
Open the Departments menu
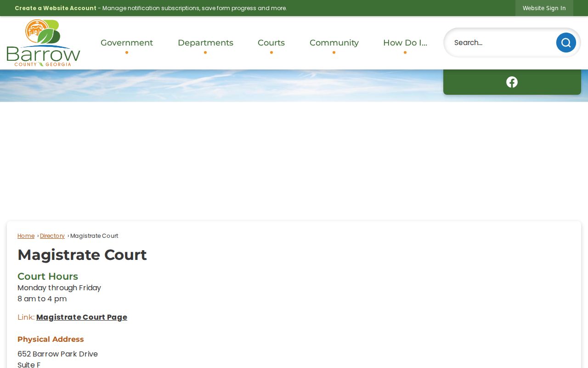click(x=205, y=43)
